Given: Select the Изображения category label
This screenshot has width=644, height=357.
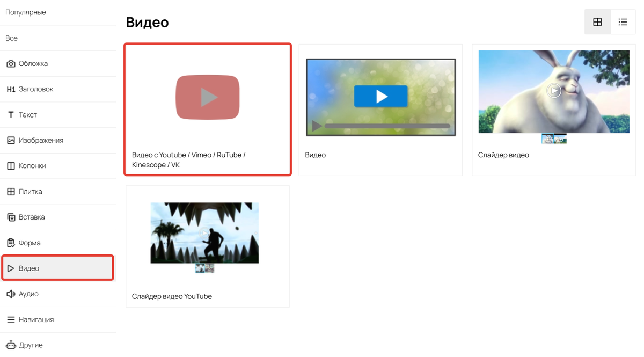Looking at the screenshot, I should (41, 140).
